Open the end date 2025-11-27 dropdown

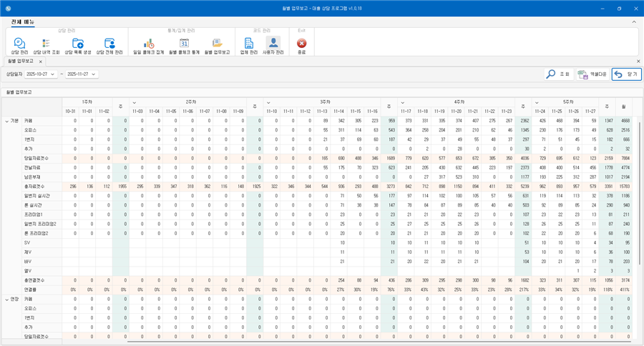coord(94,74)
